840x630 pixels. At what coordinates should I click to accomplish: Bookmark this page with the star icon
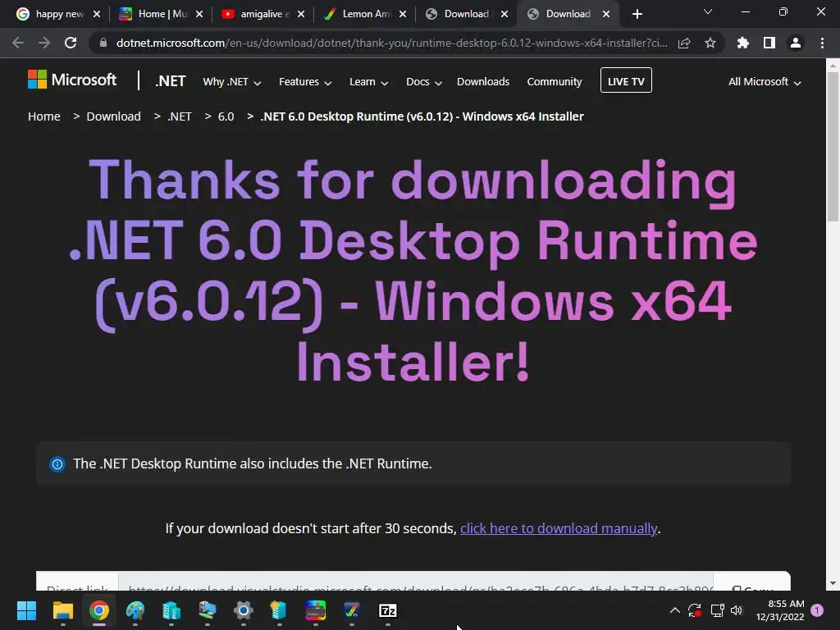tap(710, 43)
